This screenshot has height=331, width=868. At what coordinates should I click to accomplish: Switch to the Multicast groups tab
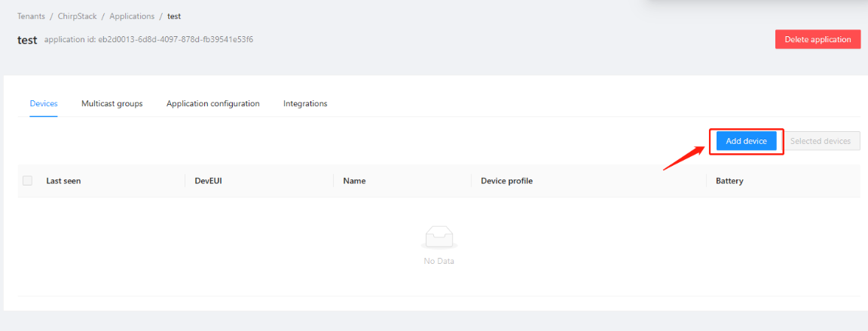[x=112, y=103]
